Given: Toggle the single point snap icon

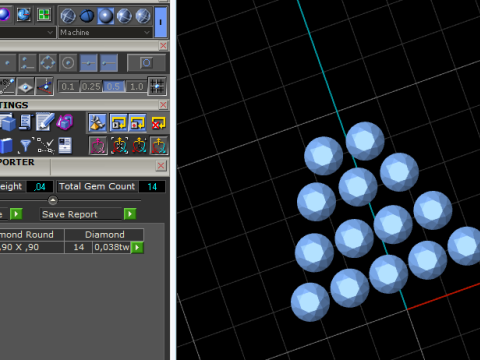Looking at the screenshot, I should point(7,63).
